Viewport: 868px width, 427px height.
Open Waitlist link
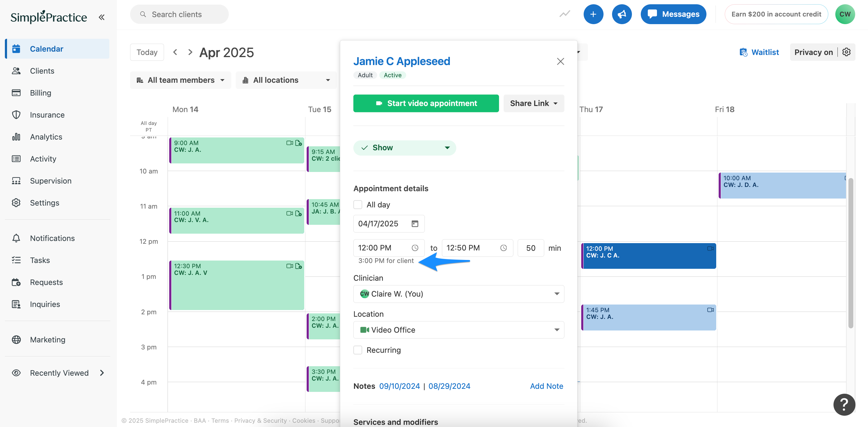coord(765,52)
